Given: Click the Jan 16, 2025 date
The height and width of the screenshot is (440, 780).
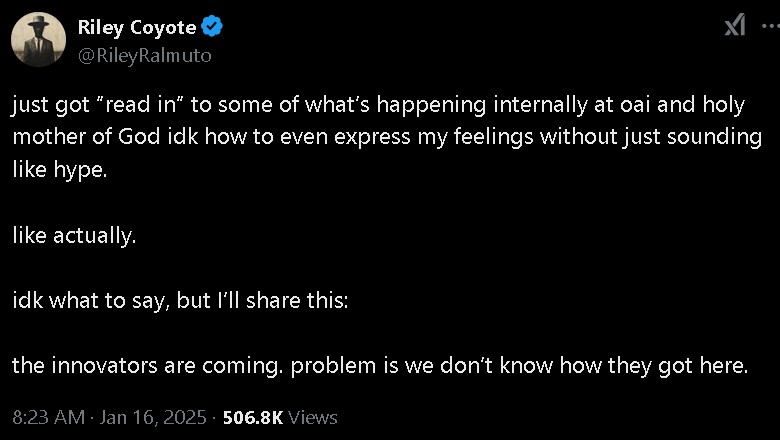Looking at the screenshot, I should click(153, 417).
